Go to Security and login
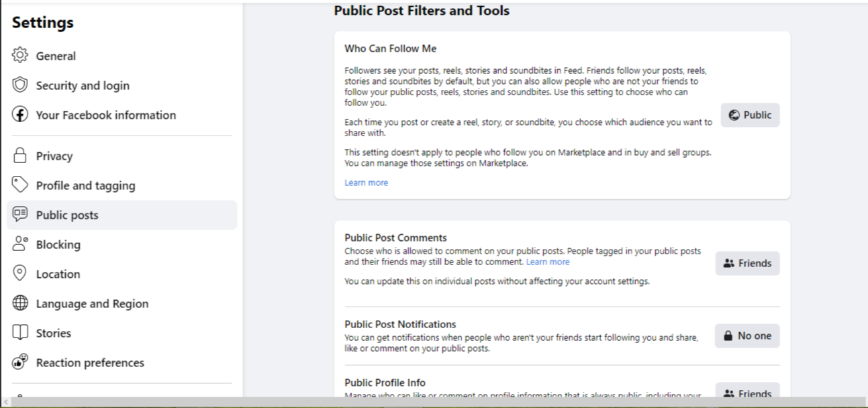Image resolution: width=868 pixels, height=408 pixels. coord(122,85)
